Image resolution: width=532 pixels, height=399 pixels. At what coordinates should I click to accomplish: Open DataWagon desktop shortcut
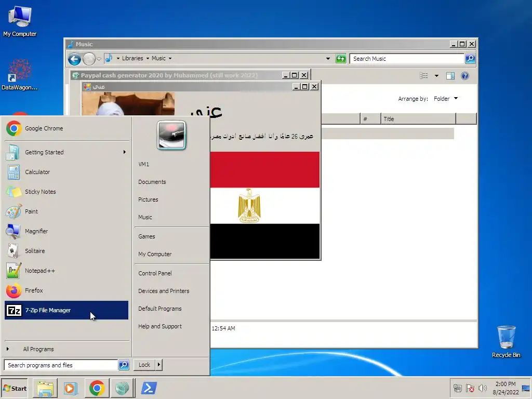20,75
